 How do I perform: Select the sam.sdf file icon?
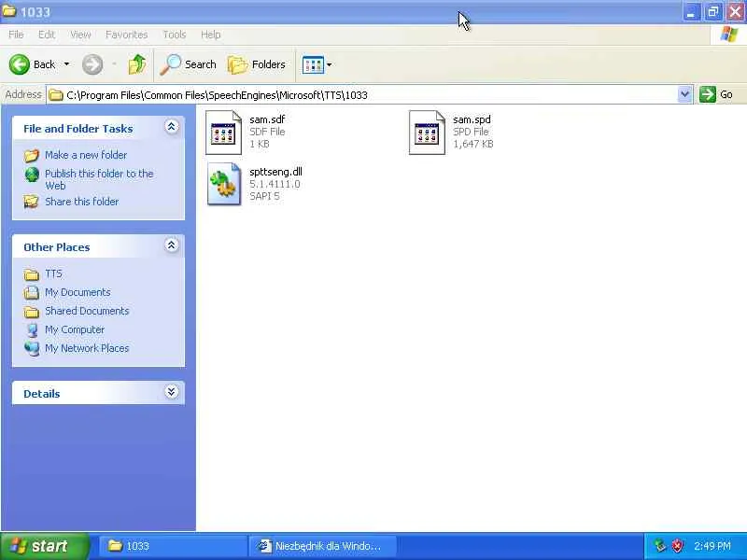point(223,133)
